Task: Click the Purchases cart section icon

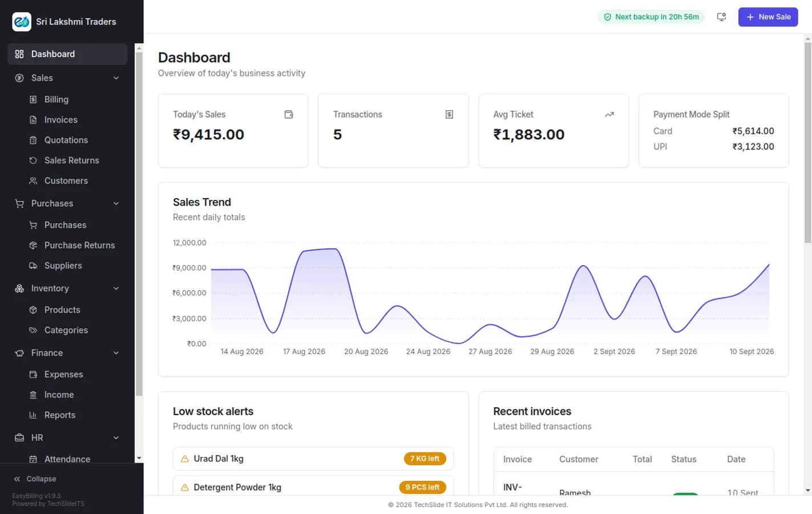Action: click(x=19, y=203)
